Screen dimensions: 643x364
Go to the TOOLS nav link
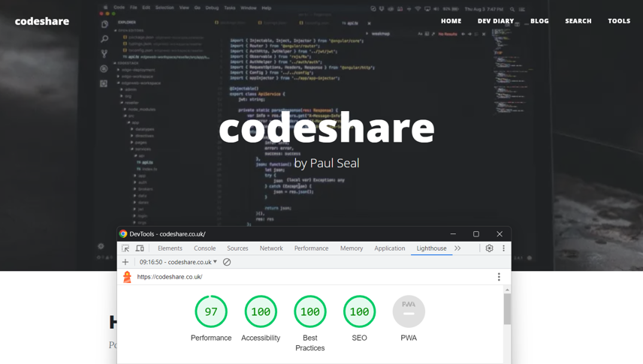[x=619, y=21]
